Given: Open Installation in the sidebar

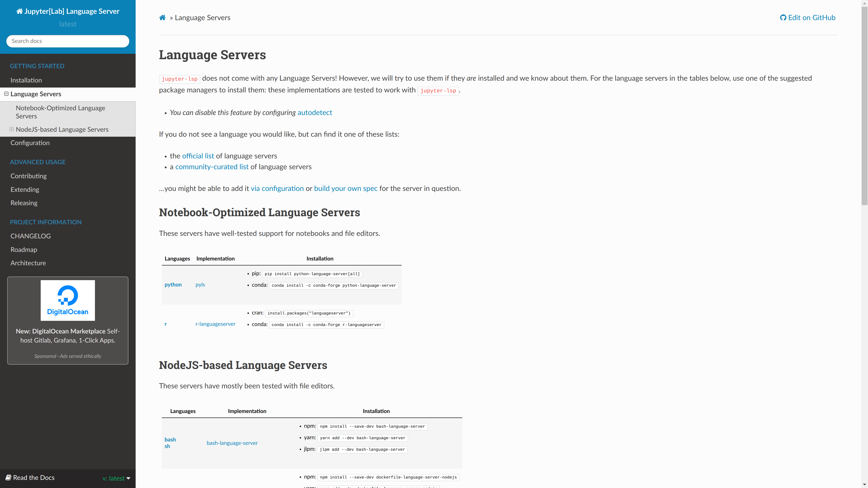Looking at the screenshot, I should pos(26,80).
